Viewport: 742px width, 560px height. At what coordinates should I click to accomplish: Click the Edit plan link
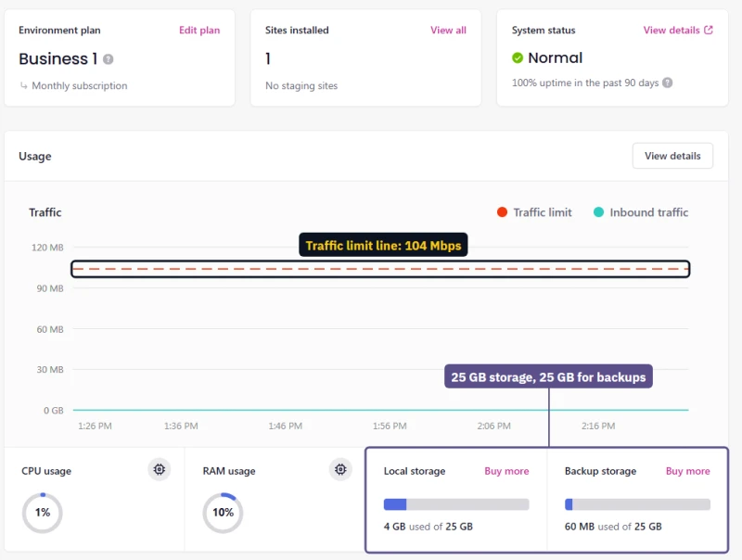point(199,30)
